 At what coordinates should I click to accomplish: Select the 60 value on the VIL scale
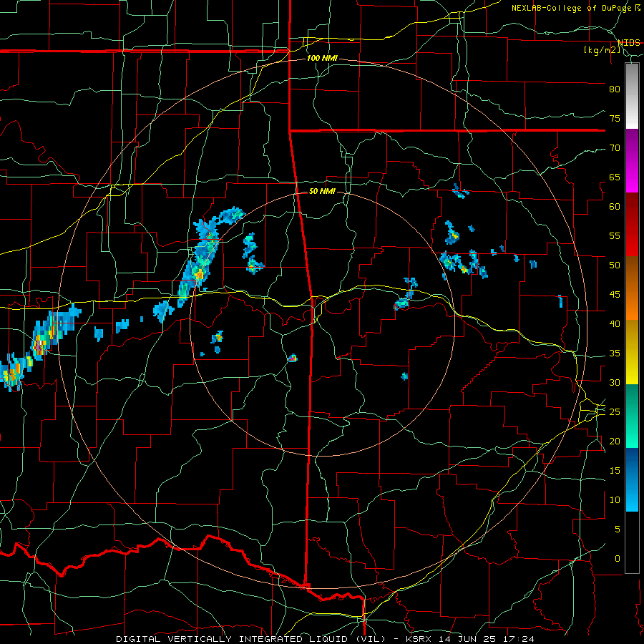[615, 207]
